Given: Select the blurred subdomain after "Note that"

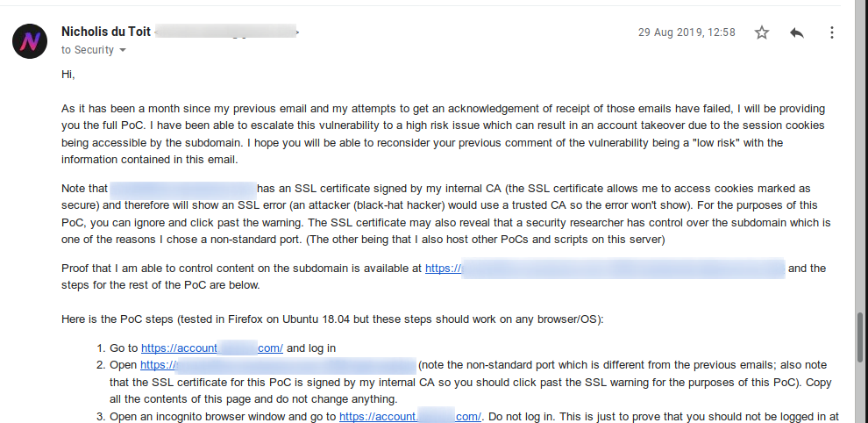Looking at the screenshot, I should click(183, 189).
